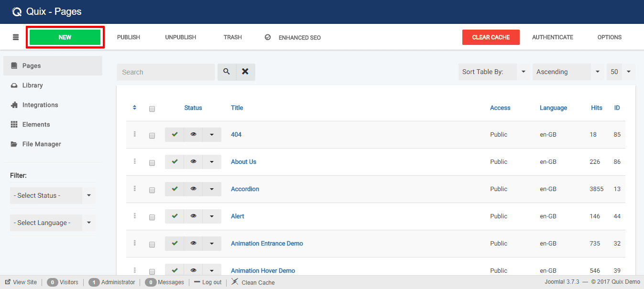
Task: Tick the select-all checkbox in table header
Action: pos(152,109)
